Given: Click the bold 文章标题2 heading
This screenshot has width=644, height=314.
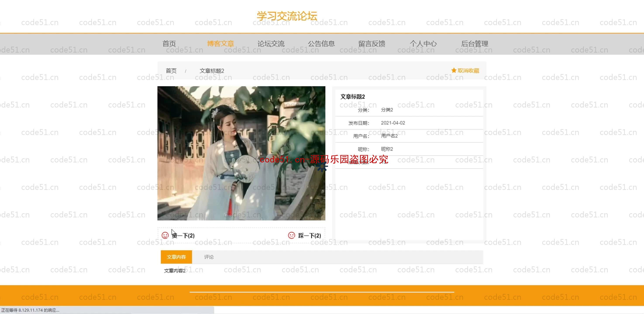Looking at the screenshot, I should click(353, 97).
